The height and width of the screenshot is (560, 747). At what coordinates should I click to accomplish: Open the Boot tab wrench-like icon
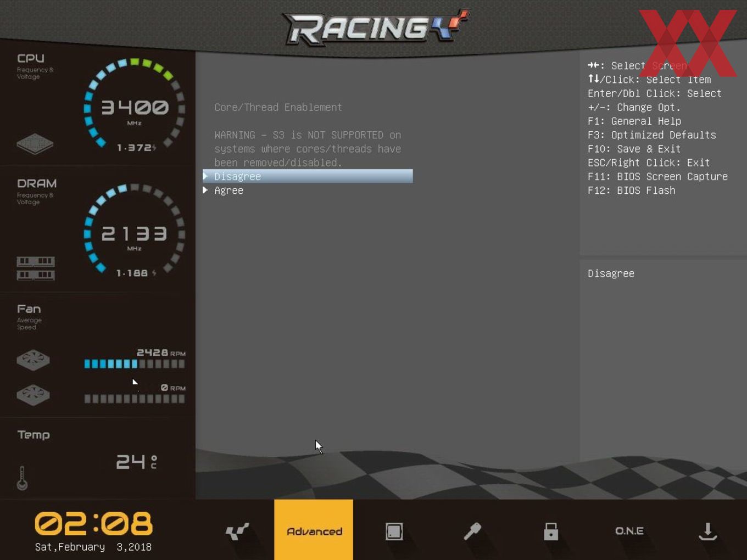click(472, 531)
